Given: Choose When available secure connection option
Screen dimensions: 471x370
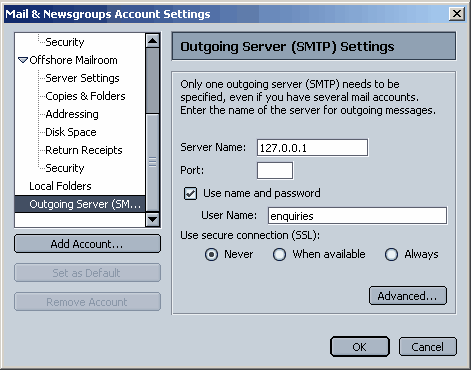Looking at the screenshot, I should pos(279,254).
